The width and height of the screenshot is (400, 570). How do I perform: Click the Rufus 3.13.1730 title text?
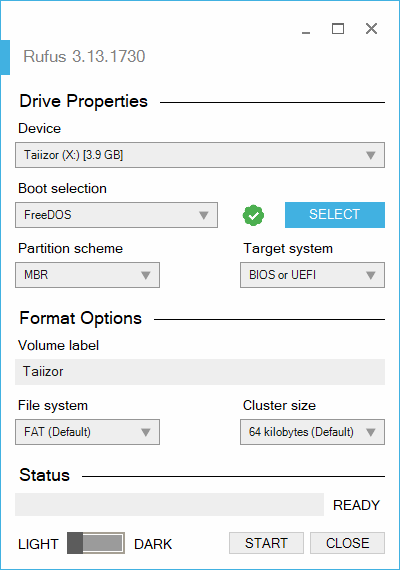coord(84,56)
